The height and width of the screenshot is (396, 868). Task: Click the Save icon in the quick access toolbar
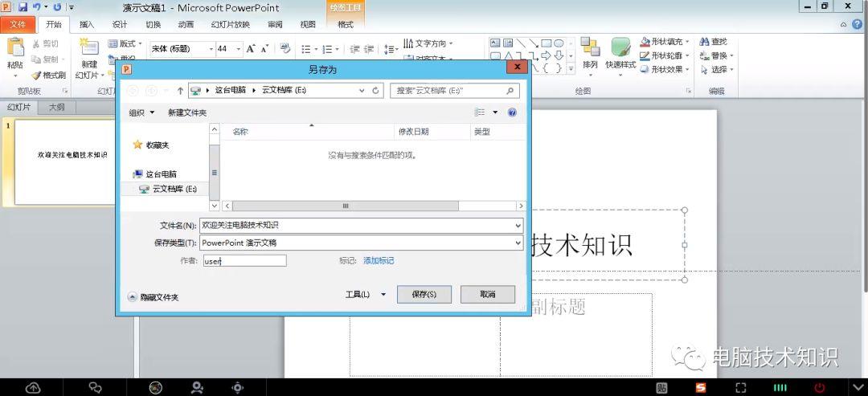[23, 7]
